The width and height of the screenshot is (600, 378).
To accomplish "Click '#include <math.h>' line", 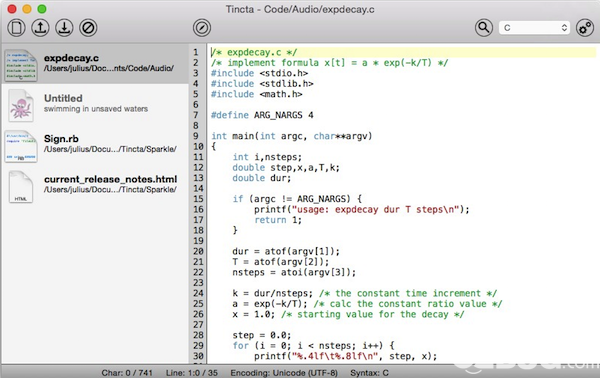I will click(257, 94).
